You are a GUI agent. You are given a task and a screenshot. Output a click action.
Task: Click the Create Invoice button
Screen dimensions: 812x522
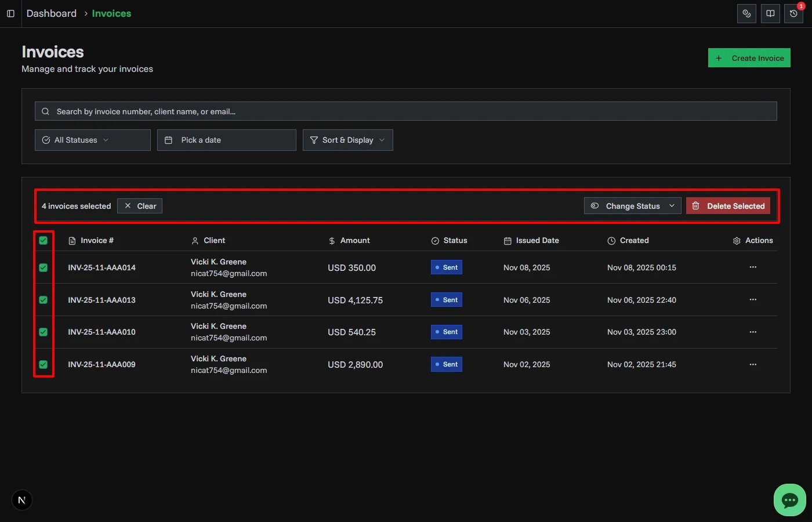749,58
